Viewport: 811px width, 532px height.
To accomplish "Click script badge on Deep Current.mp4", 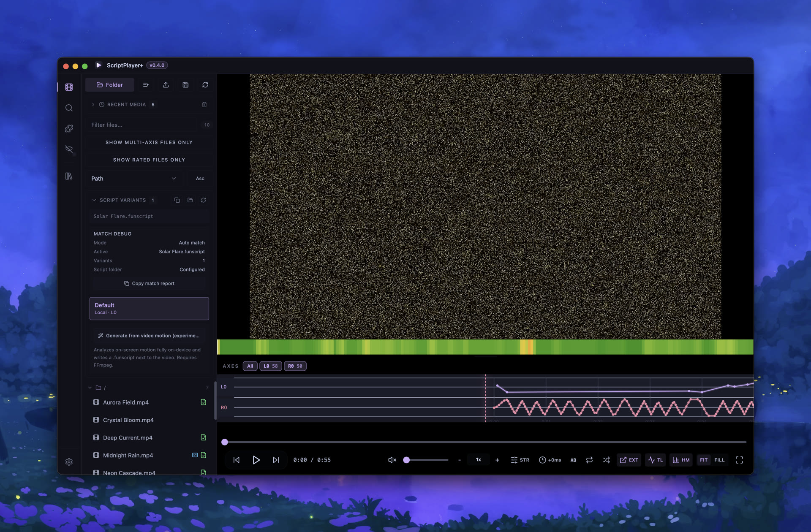I will (x=204, y=437).
